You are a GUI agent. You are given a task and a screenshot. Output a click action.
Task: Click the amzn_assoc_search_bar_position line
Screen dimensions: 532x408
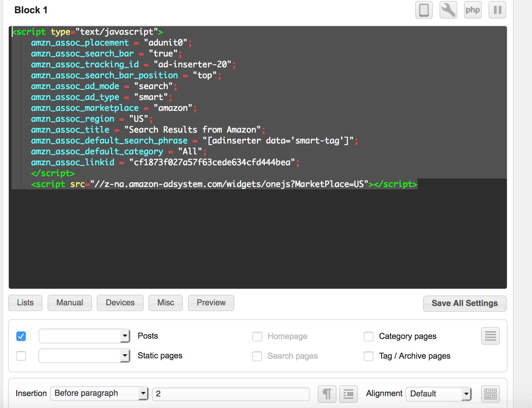click(126, 75)
